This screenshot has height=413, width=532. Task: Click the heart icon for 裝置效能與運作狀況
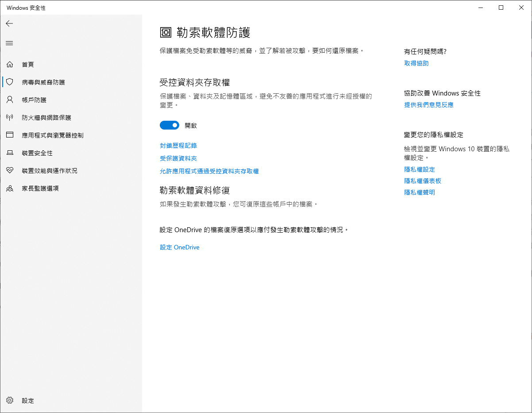click(x=10, y=171)
